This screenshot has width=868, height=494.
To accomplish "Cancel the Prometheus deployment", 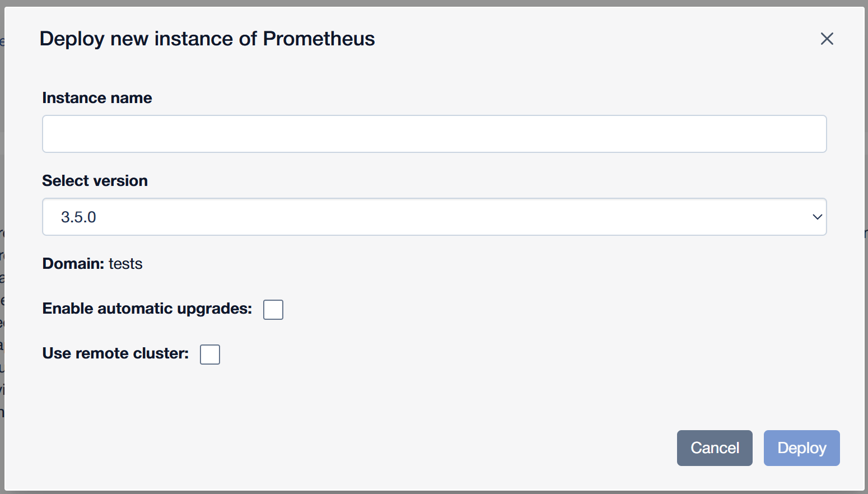I will click(x=715, y=448).
